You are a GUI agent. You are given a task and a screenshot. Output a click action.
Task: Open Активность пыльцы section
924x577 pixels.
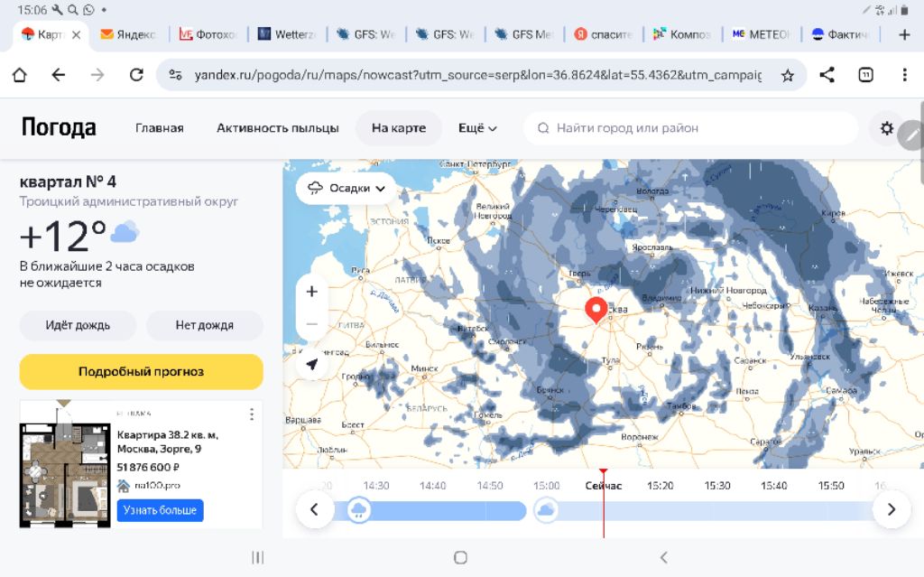point(278,128)
